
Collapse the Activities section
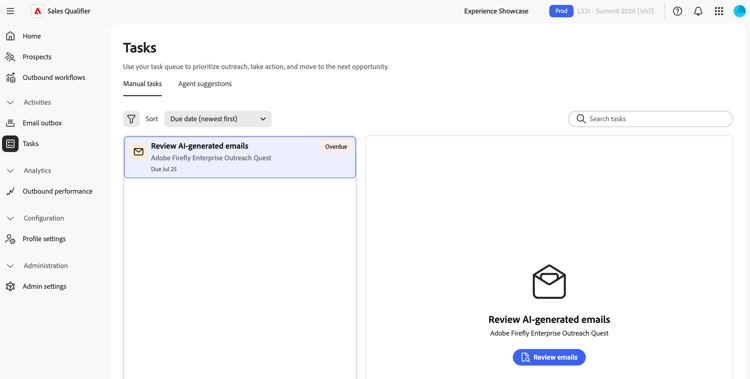(10, 102)
